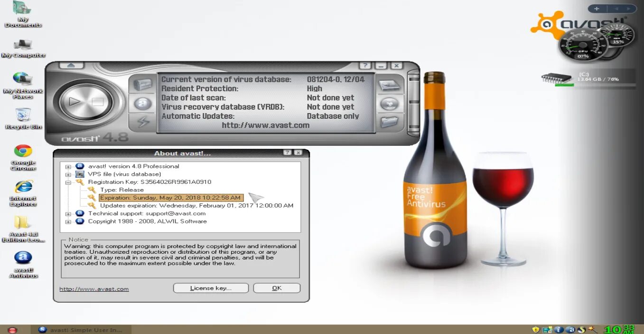644x334 pixels.
Task: Select the local disks scan icon
Action: click(x=390, y=85)
